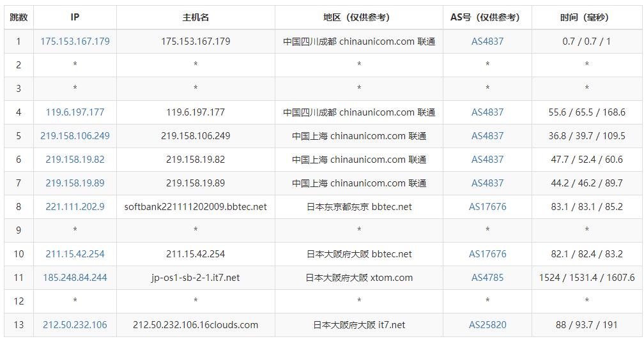
Task: Select hop number 13 cell
Action: 19,325
